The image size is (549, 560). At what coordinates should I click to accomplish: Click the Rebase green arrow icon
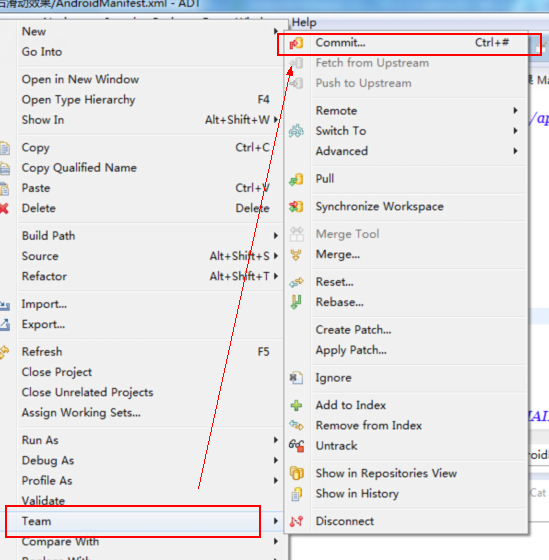[296, 302]
